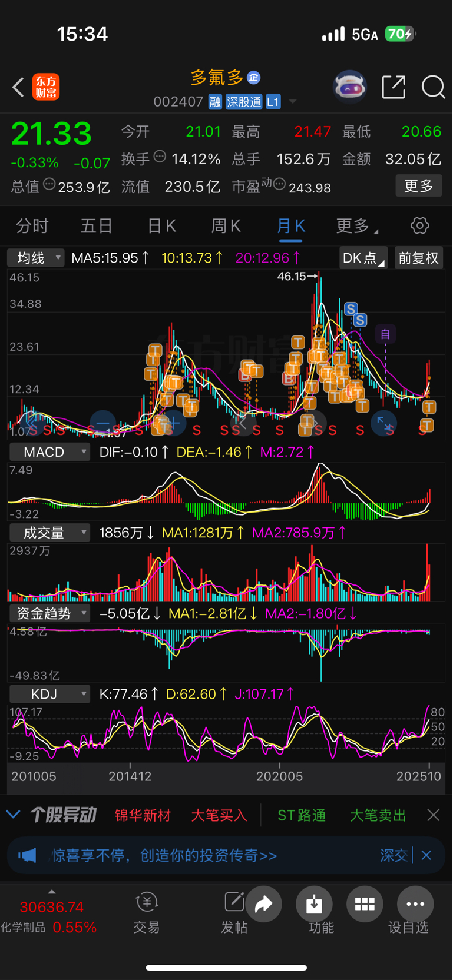Tap the 深股通 badge
Screen dimensions: 453x980
pos(244,102)
